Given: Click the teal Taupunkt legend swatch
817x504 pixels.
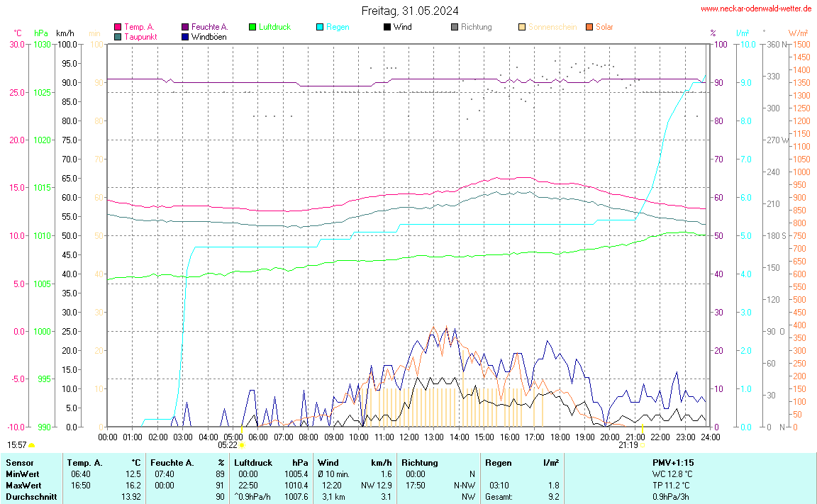Looking at the screenshot, I should coord(117,36).
